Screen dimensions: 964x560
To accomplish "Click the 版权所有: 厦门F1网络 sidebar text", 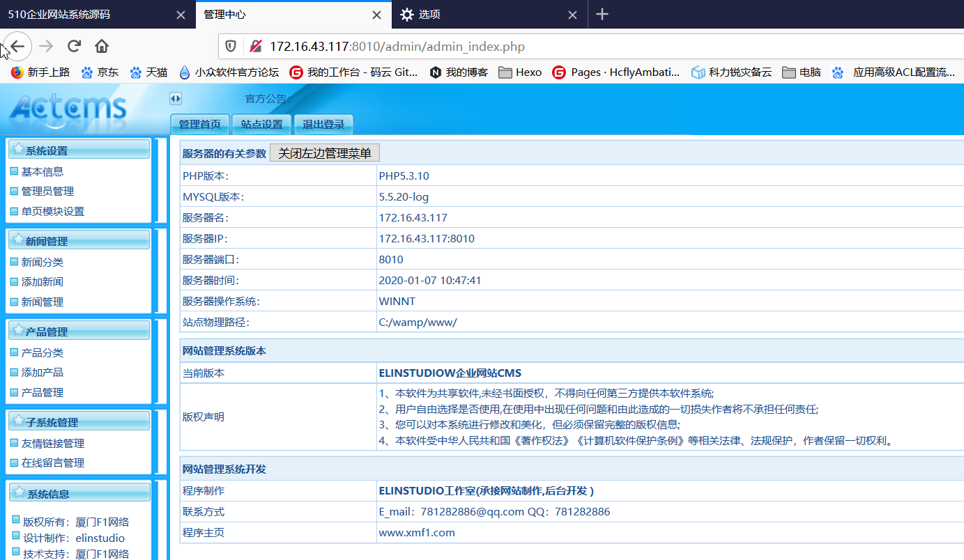I will (76, 522).
